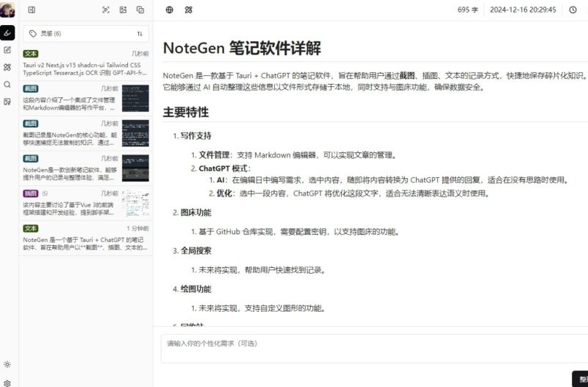588x387 pixels.
Task: Click the toolbar icon right of the globe
Action: pyautogui.click(x=189, y=10)
